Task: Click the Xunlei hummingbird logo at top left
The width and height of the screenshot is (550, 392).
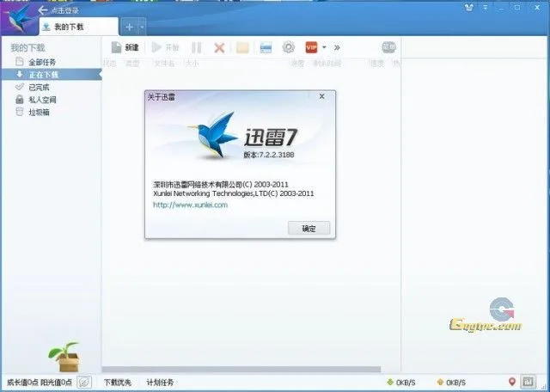Action: click(17, 18)
